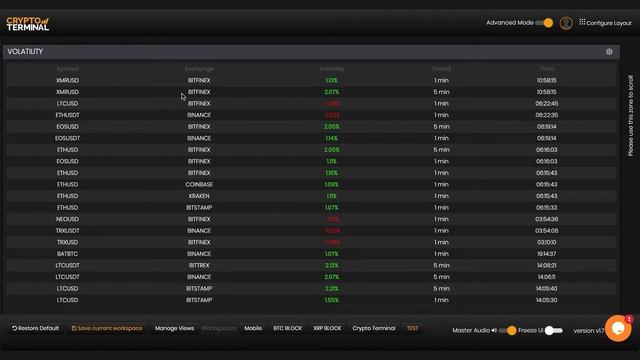Switch to the TEST workspace
640x360 pixels.
(x=412, y=328)
